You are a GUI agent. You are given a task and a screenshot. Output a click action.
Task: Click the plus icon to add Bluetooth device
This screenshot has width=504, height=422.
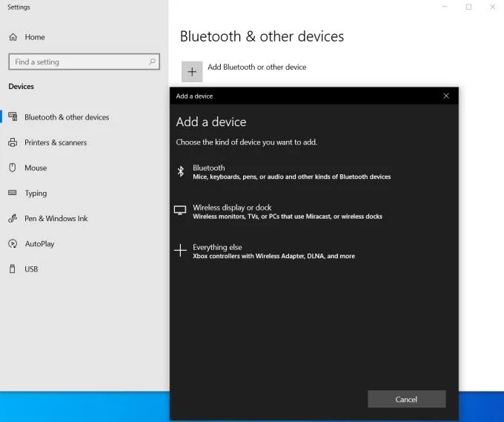point(192,71)
